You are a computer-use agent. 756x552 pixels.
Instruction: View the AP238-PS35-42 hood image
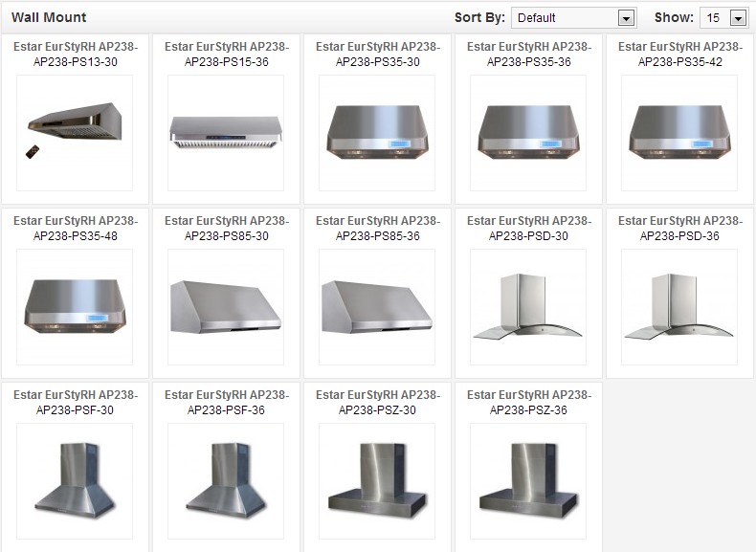tap(679, 133)
